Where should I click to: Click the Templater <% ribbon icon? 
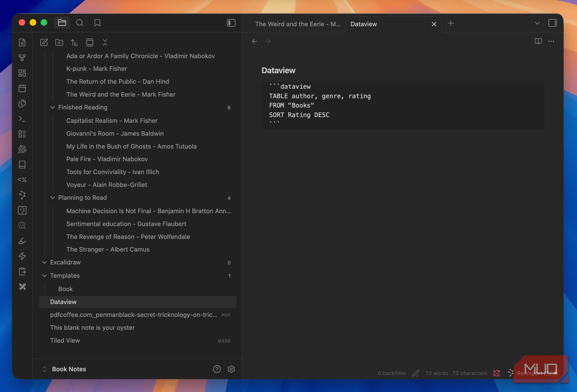(22, 180)
